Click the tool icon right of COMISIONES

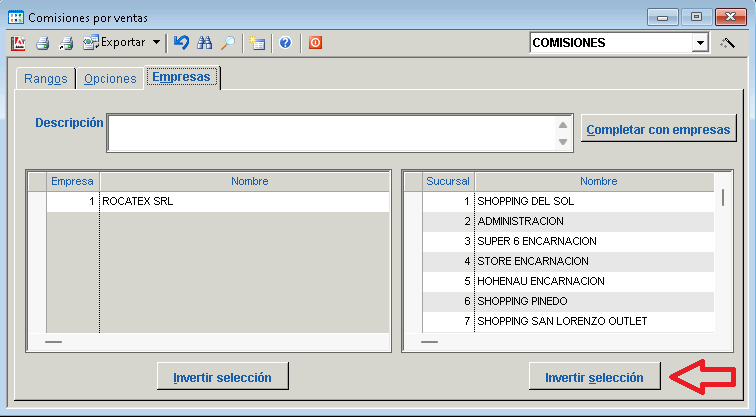(728, 43)
